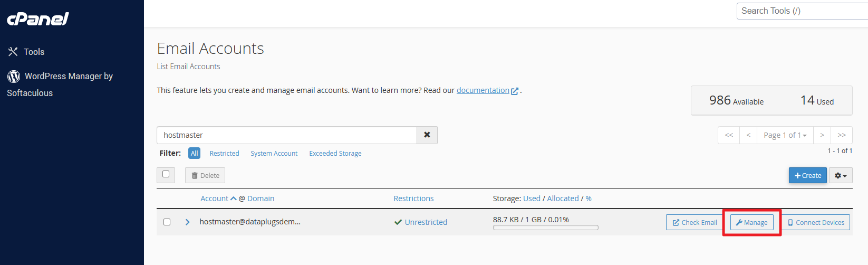
Task: Click the cPanel logo
Action: click(37, 19)
